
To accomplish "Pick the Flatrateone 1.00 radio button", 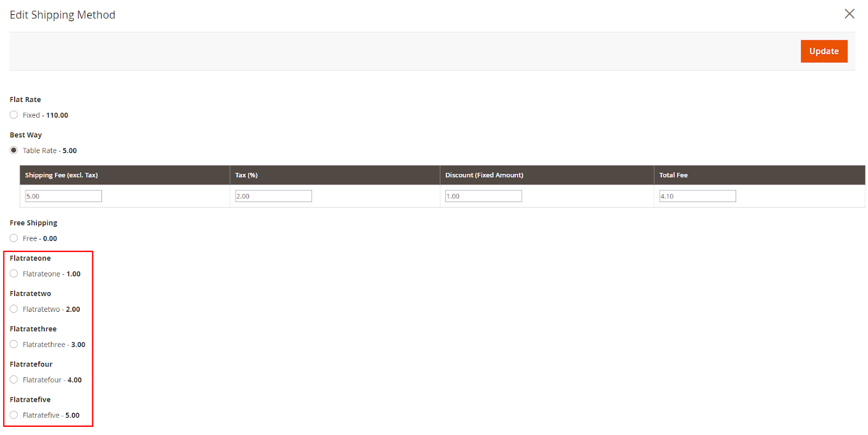I will [x=14, y=274].
